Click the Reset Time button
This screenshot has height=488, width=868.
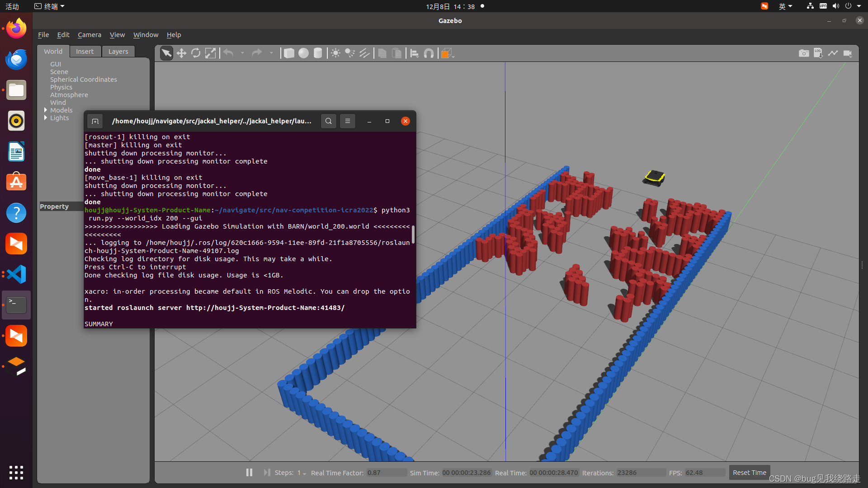click(x=749, y=472)
